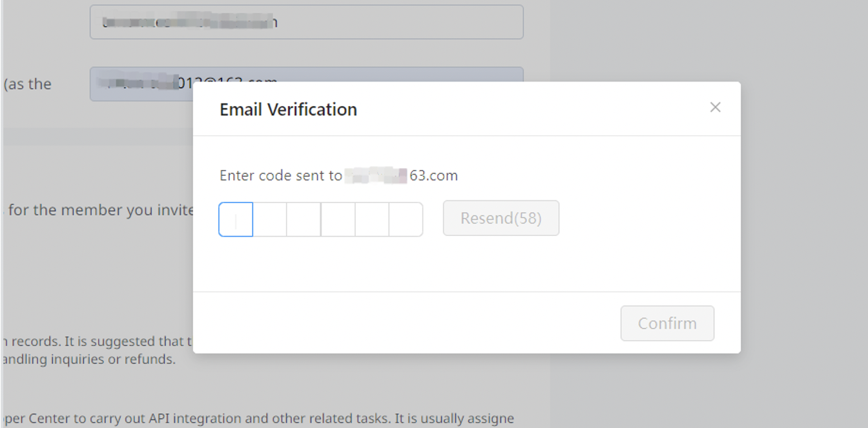Select the third verification code digit box

tap(304, 220)
